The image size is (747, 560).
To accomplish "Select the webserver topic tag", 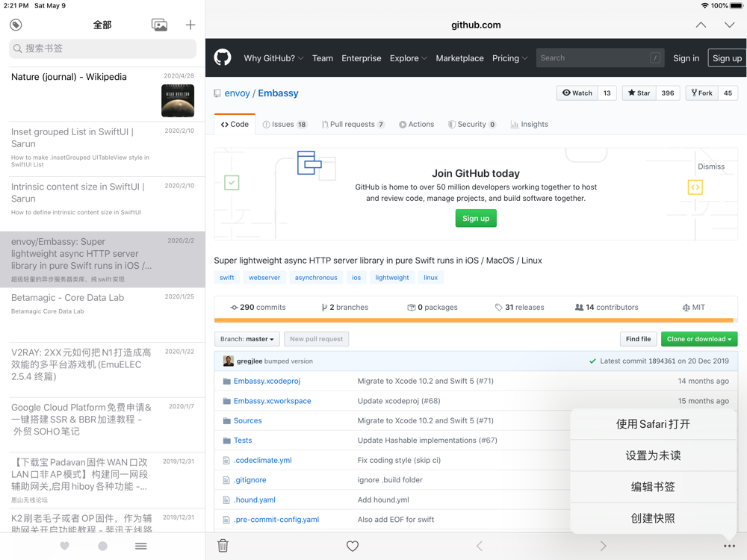I will (264, 278).
